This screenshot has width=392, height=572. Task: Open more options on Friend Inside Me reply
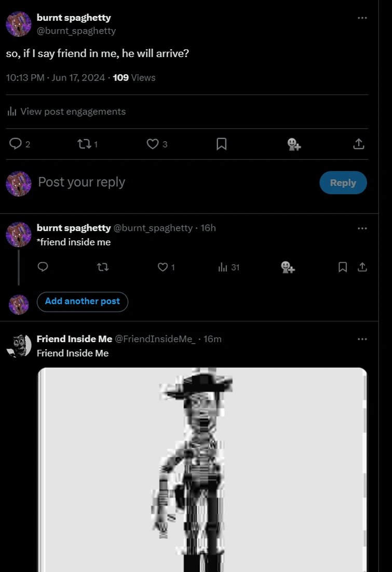point(362,339)
